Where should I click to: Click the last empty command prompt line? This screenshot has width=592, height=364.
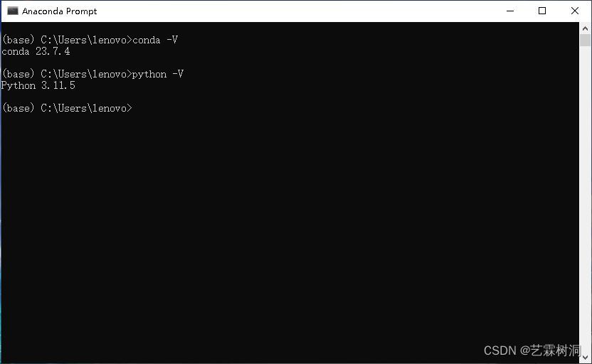coord(67,108)
